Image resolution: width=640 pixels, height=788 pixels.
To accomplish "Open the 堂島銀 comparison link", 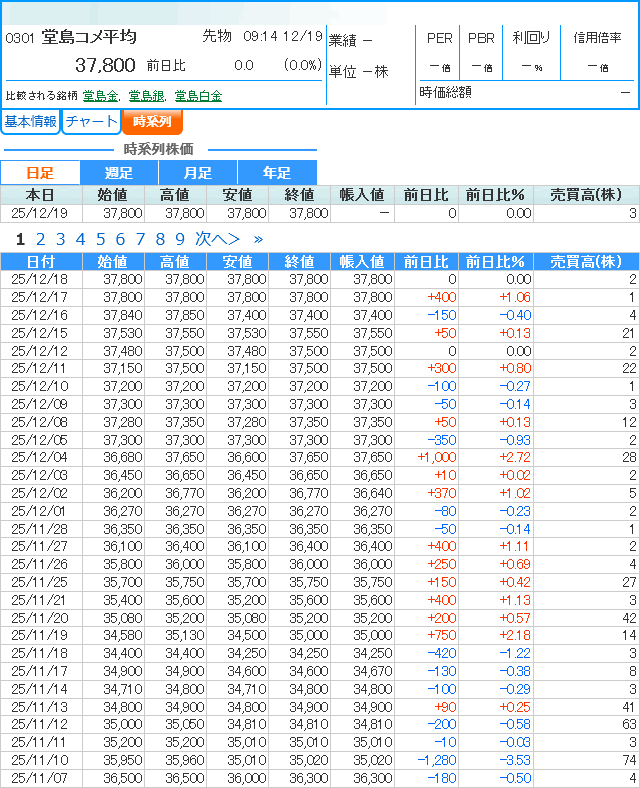I will click(146, 96).
